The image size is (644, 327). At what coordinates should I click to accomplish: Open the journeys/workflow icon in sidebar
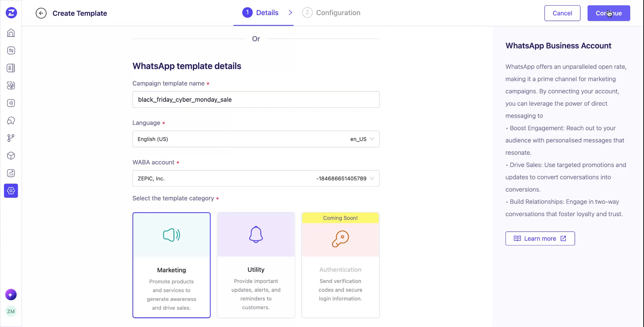point(11,138)
